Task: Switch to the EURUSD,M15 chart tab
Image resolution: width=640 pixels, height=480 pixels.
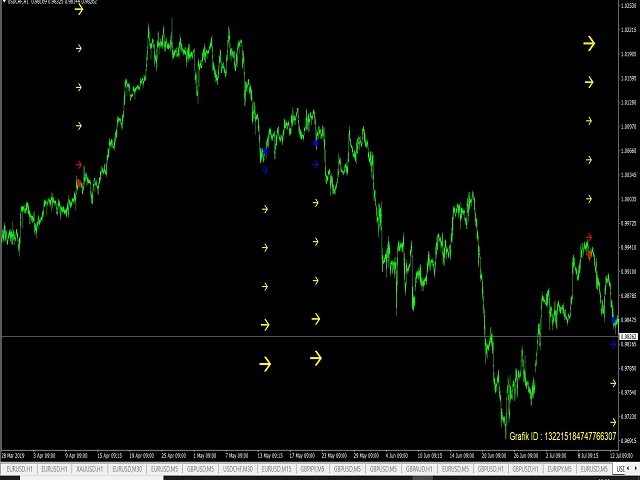Action: click(x=276, y=469)
